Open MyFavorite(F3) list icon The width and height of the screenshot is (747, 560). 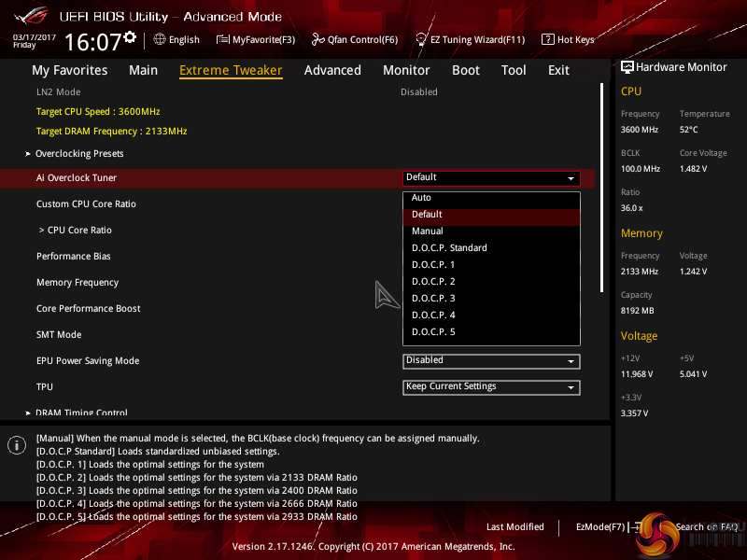coord(223,39)
